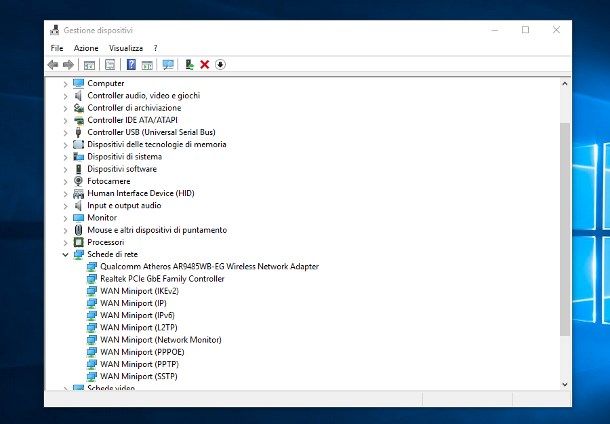Expand the Controller USB node

point(65,133)
